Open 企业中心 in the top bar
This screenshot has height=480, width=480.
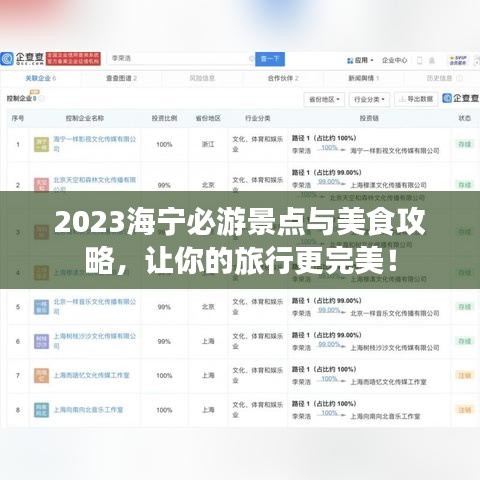pyautogui.click(x=394, y=60)
